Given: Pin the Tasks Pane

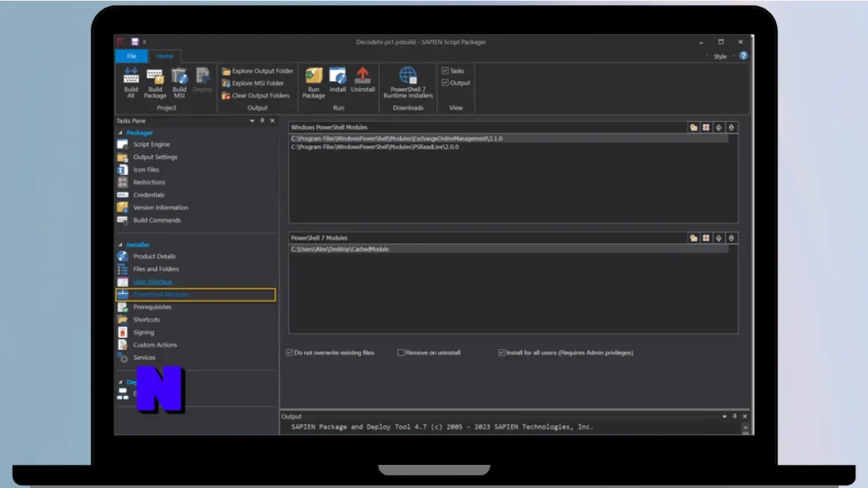Looking at the screenshot, I should click(x=262, y=120).
